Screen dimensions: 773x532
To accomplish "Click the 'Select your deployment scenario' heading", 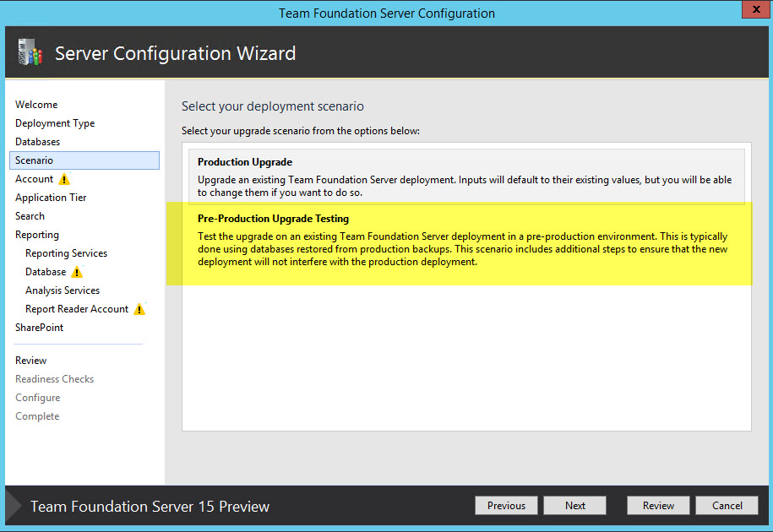I will pos(273,106).
